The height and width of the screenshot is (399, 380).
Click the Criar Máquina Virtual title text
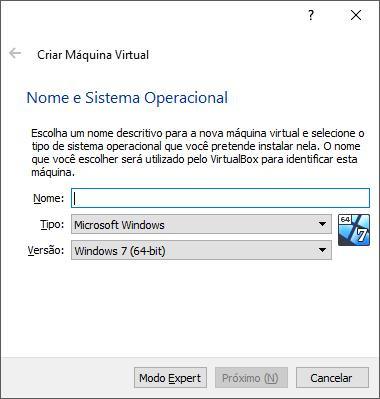(x=93, y=55)
